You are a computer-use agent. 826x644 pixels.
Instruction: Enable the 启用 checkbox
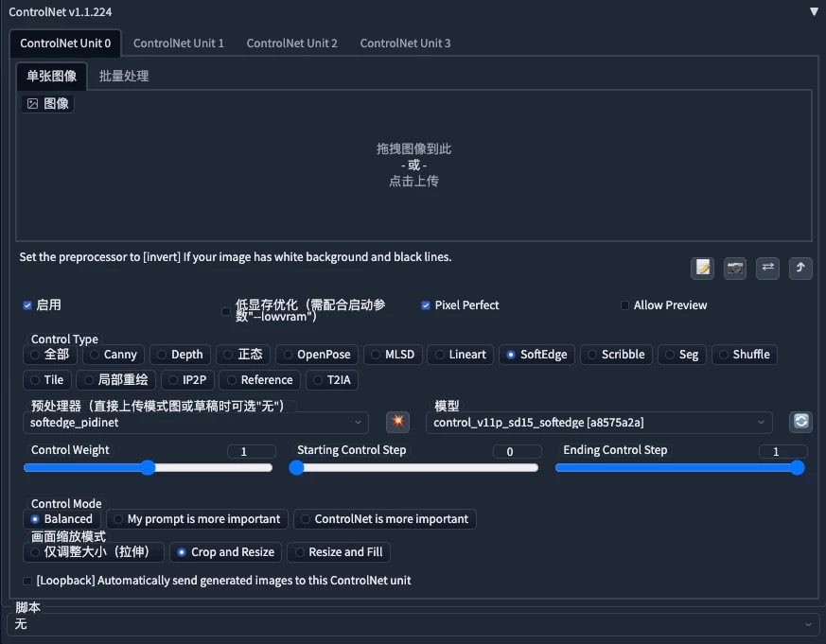(27, 305)
